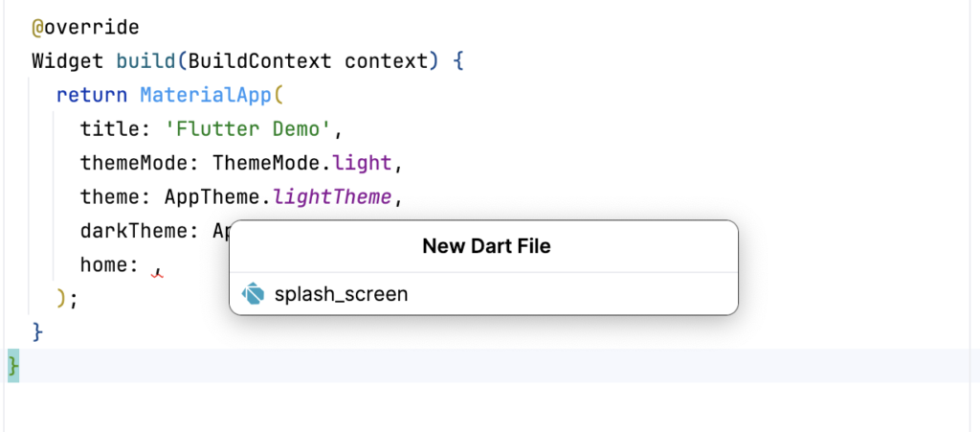Viewport: 980px width, 432px height.
Task: Click the Dart file icon in popup
Action: 254,294
